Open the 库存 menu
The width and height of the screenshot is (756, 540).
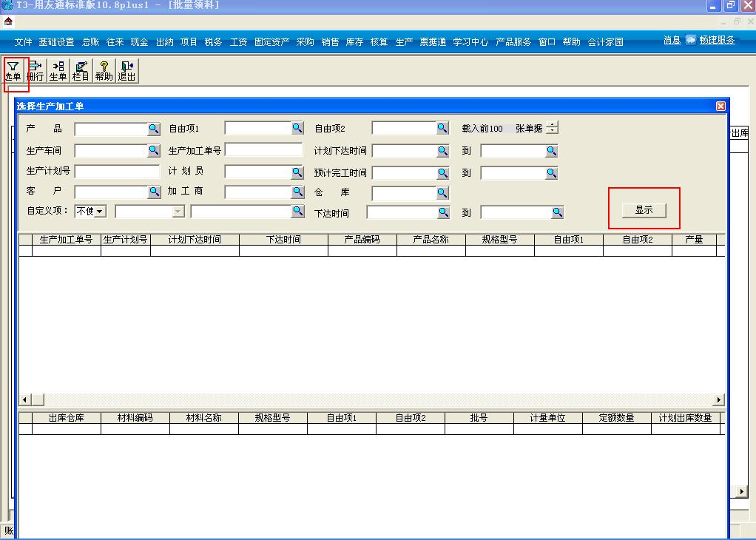354,42
